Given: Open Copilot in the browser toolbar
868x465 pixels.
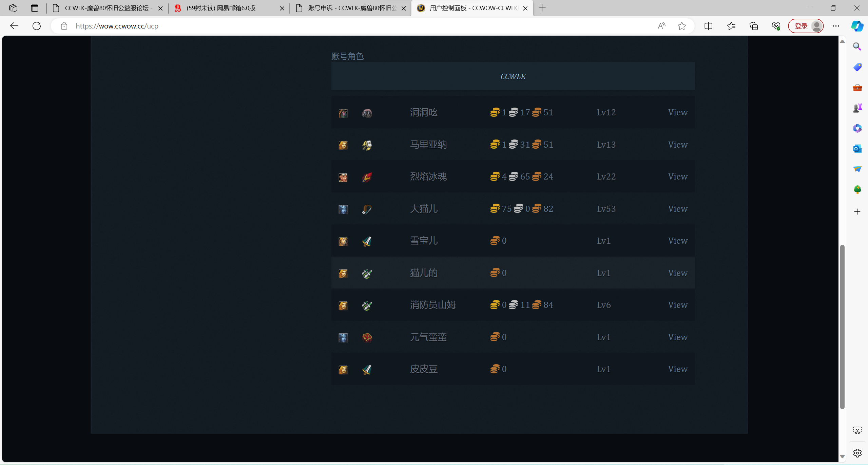Looking at the screenshot, I should 857,26.
